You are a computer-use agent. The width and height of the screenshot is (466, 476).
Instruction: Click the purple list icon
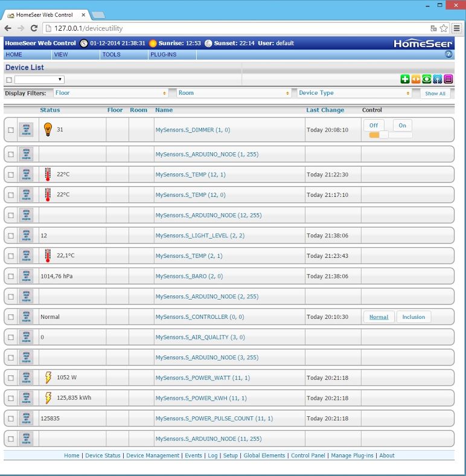(x=448, y=79)
